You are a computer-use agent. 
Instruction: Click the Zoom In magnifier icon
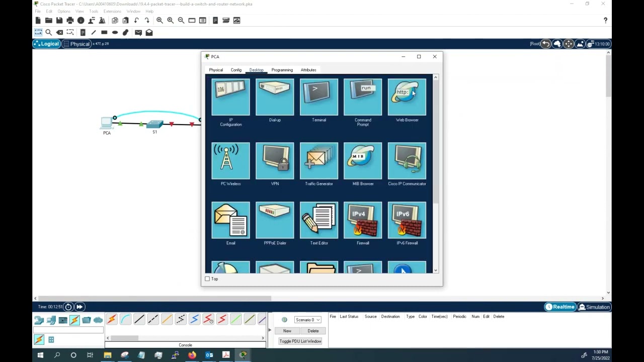[159, 20]
